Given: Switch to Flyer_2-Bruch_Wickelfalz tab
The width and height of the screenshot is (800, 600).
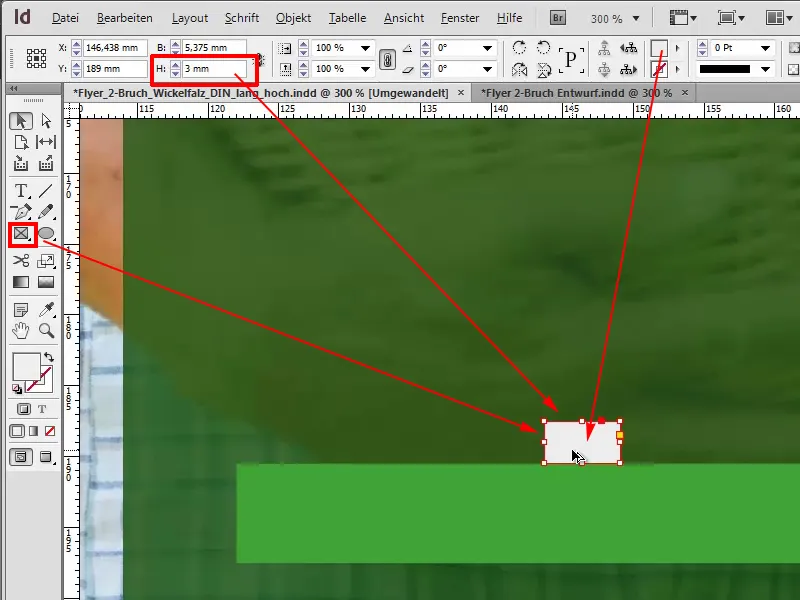Looking at the screenshot, I should pyautogui.click(x=261, y=93).
